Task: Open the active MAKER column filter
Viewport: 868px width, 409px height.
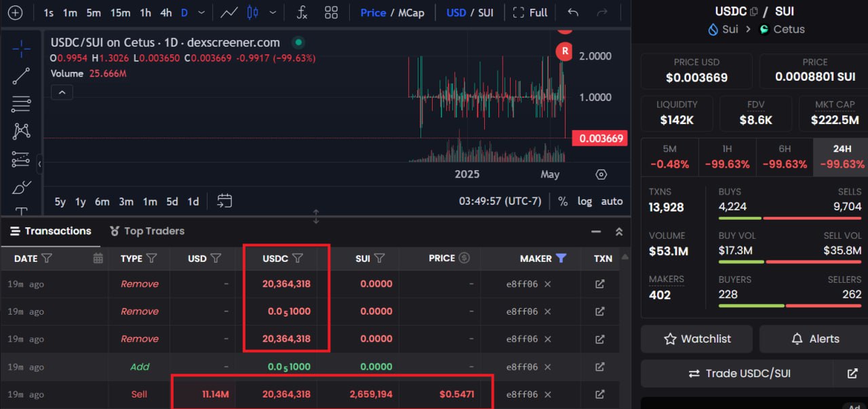Action: pyautogui.click(x=561, y=258)
